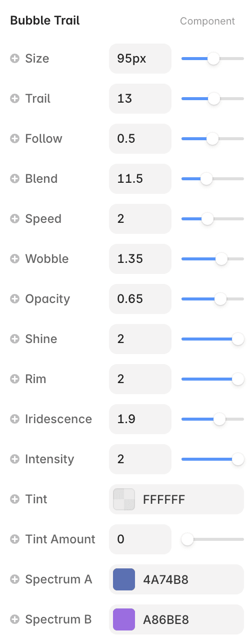The width and height of the screenshot is (251, 644).
Task: Click the plus icon beside Iridescence
Action: [15, 419]
